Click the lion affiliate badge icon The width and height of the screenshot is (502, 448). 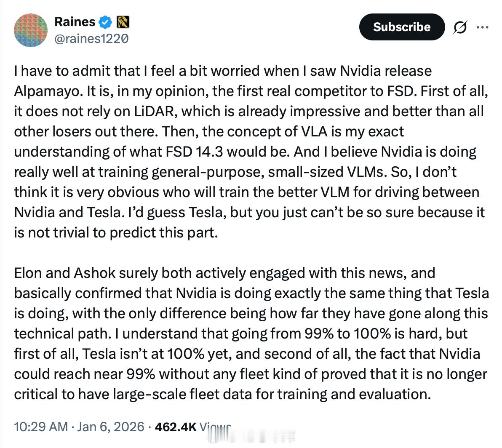[123, 21]
